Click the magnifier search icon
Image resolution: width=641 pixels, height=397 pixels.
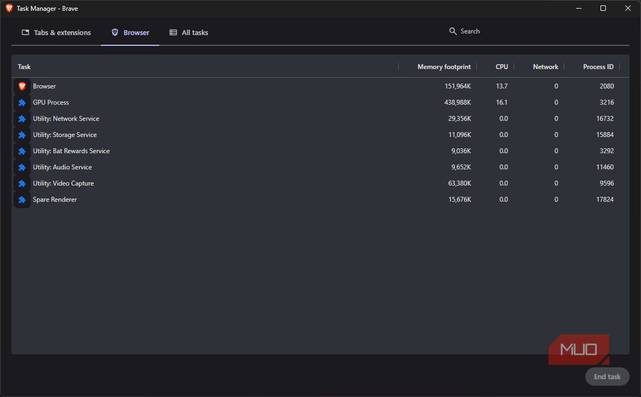click(x=453, y=31)
